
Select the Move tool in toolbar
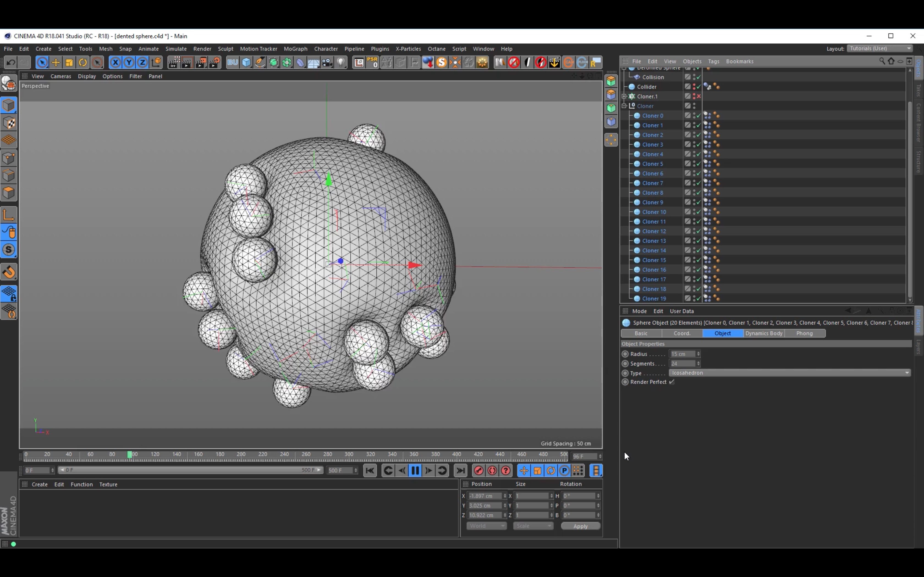(56, 62)
